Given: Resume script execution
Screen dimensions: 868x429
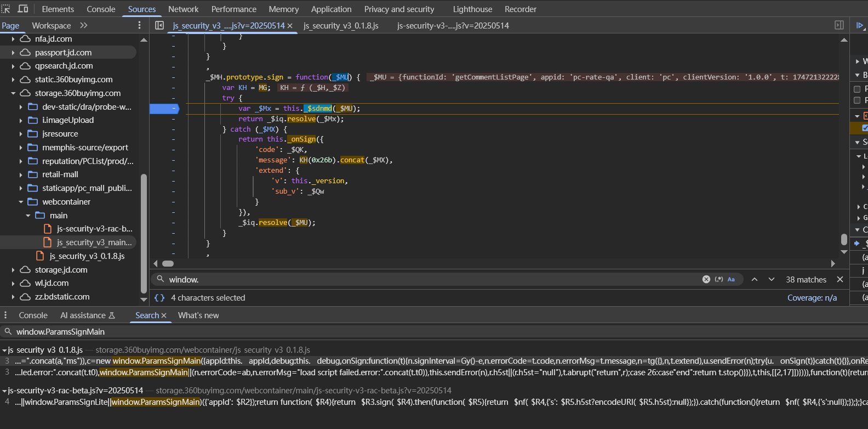Looking at the screenshot, I should pyautogui.click(x=860, y=25).
